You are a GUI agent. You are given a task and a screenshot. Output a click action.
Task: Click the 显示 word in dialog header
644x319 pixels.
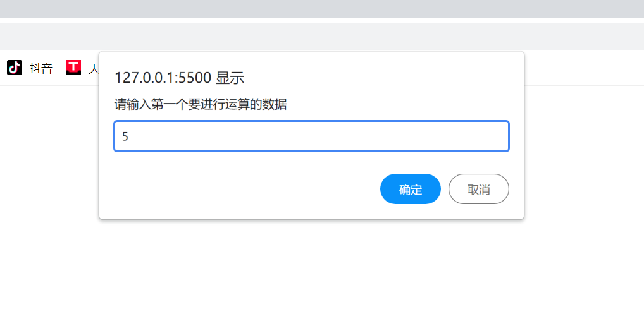(230, 78)
